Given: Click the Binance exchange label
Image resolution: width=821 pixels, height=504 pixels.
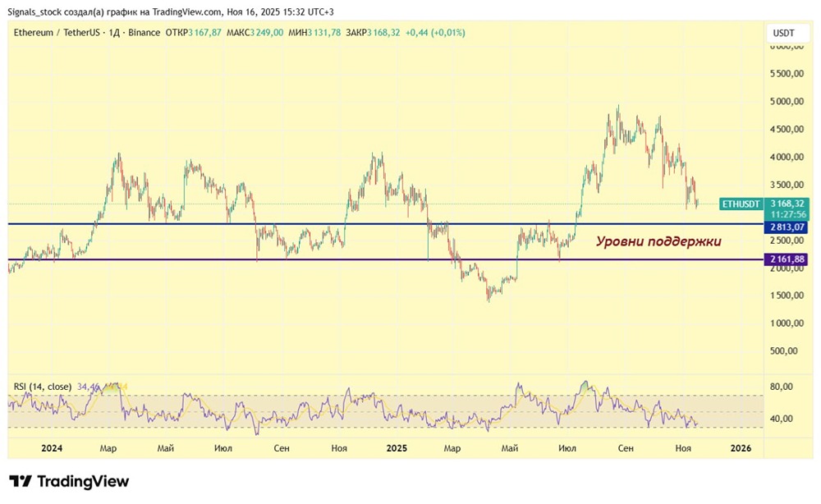Looking at the screenshot, I should [x=144, y=33].
